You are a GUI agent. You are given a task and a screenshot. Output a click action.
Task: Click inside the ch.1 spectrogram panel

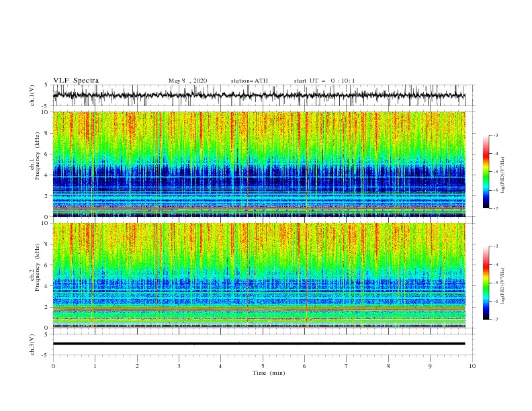259,164
